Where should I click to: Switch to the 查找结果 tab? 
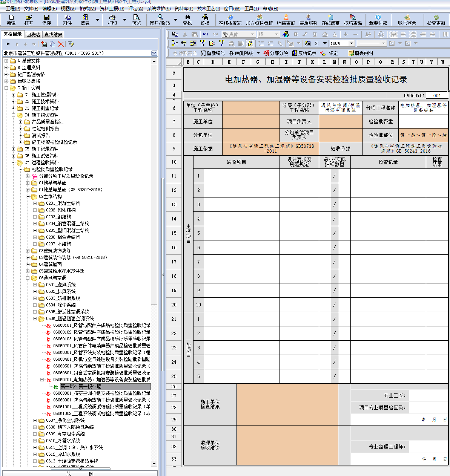53,35
